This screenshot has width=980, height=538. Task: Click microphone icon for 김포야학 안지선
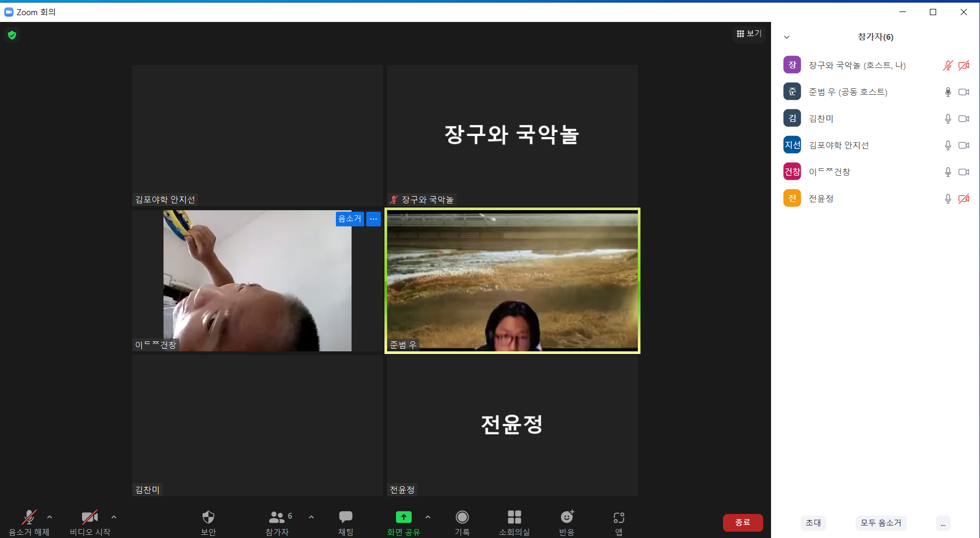pyautogui.click(x=948, y=145)
